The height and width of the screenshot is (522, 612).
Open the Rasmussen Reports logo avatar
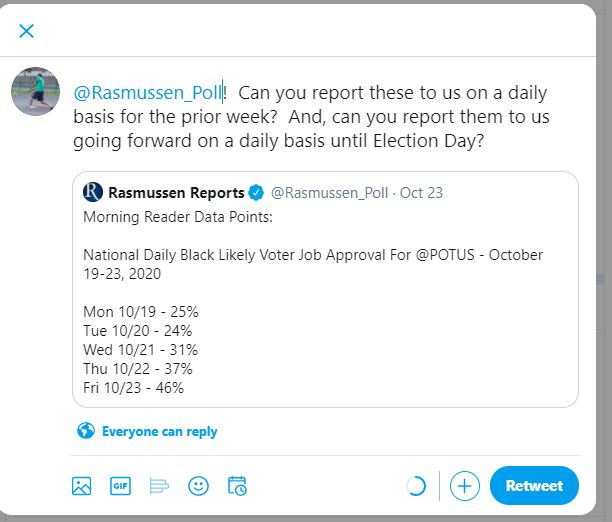tap(93, 192)
